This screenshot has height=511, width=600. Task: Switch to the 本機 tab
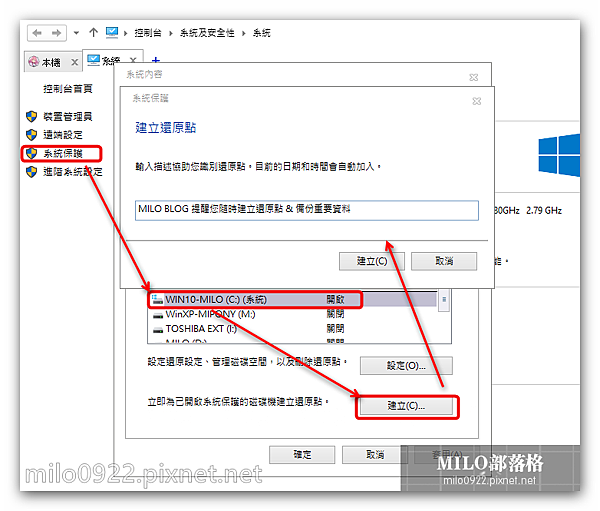51,62
